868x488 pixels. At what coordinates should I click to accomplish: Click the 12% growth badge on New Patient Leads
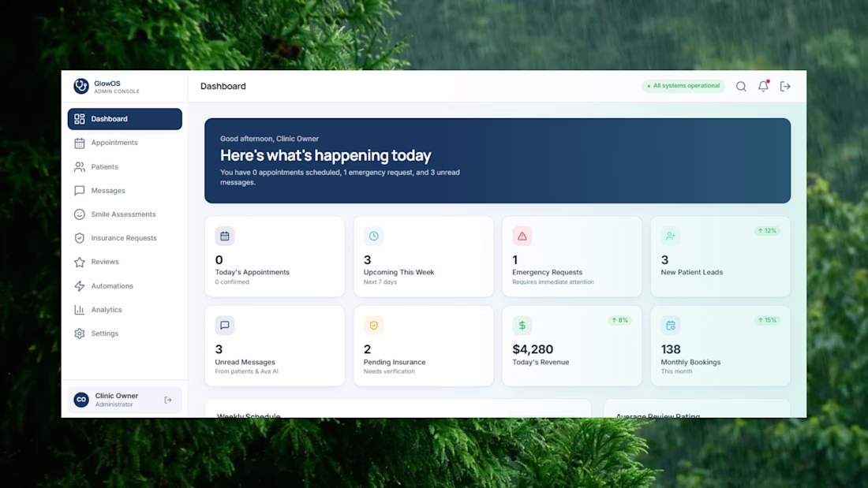[x=767, y=231]
